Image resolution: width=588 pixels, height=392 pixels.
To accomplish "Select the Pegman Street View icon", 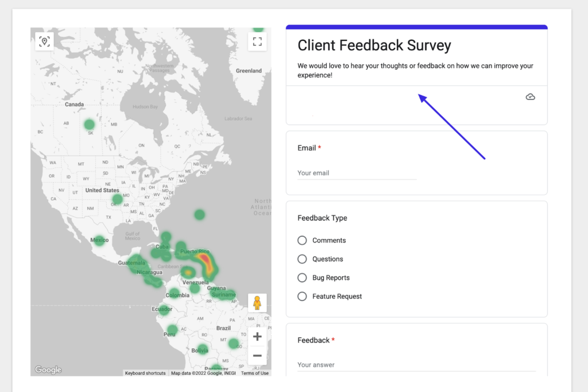I will pyautogui.click(x=257, y=302).
